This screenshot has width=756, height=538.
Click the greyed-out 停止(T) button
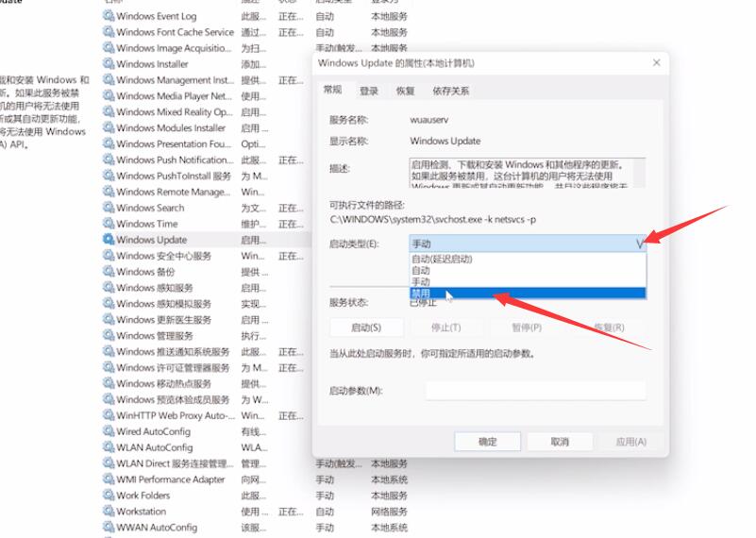point(446,328)
